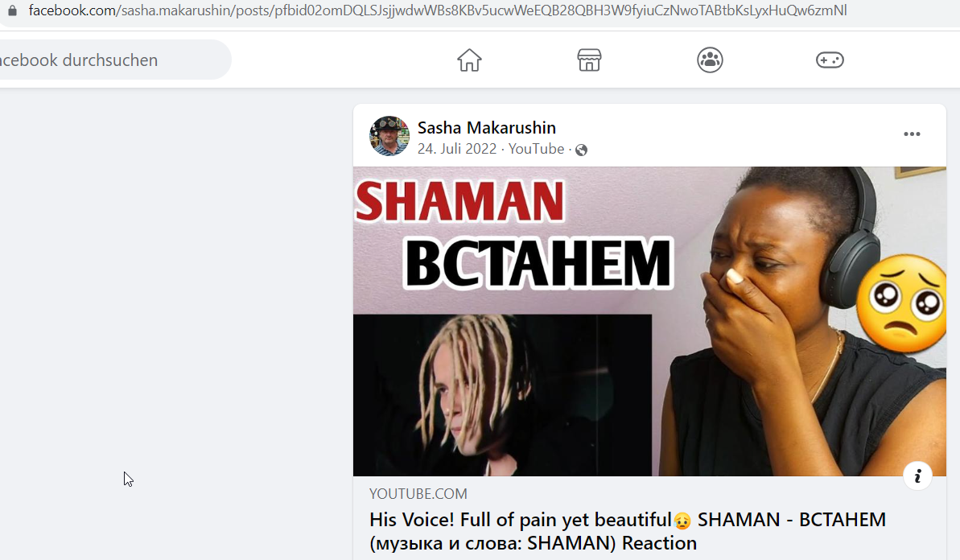
Task: Open the Groups icon in top navigation
Action: tap(711, 60)
